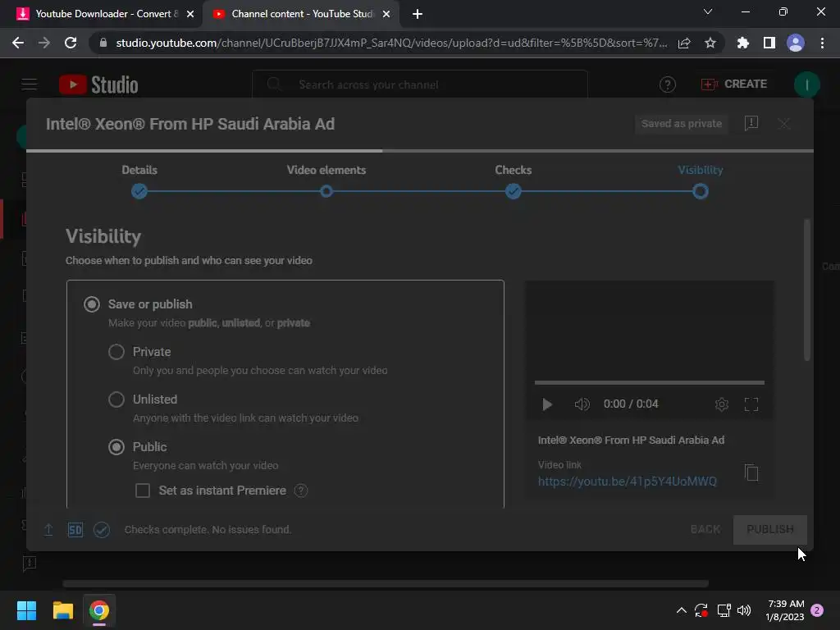Open the clock and date panel
The width and height of the screenshot is (840, 630).
[x=785, y=610]
